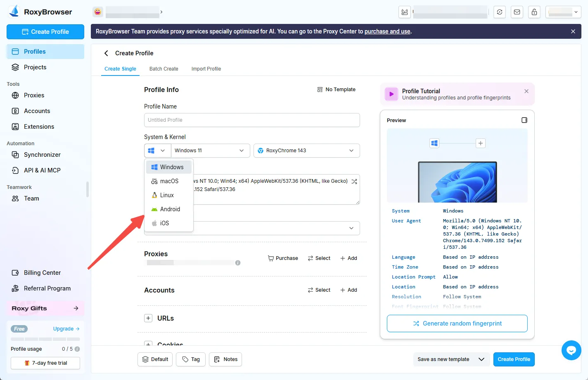This screenshot has width=588, height=380.
Task: Switch to the Batch Create tab
Action: [164, 69]
